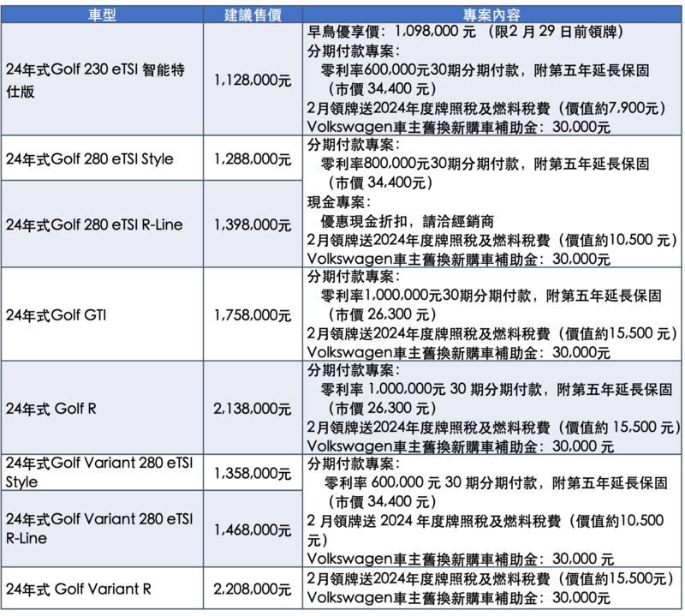
Task: Select the Golf Variant 280 eTSI Style cell
Action: click(x=101, y=473)
